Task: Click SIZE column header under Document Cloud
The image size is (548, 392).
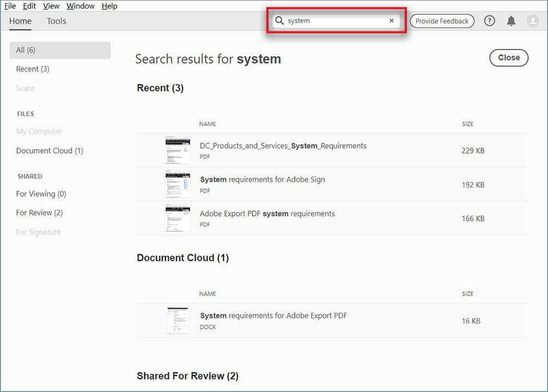Action: 468,294
